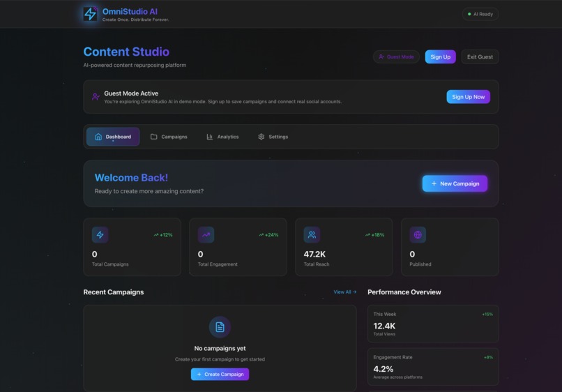
Task: Click the Total Campaigns lightning icon
Action: (100, 235)
